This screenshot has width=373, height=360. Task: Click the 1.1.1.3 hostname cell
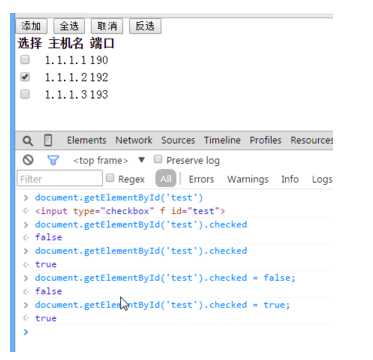pos(66,95)
